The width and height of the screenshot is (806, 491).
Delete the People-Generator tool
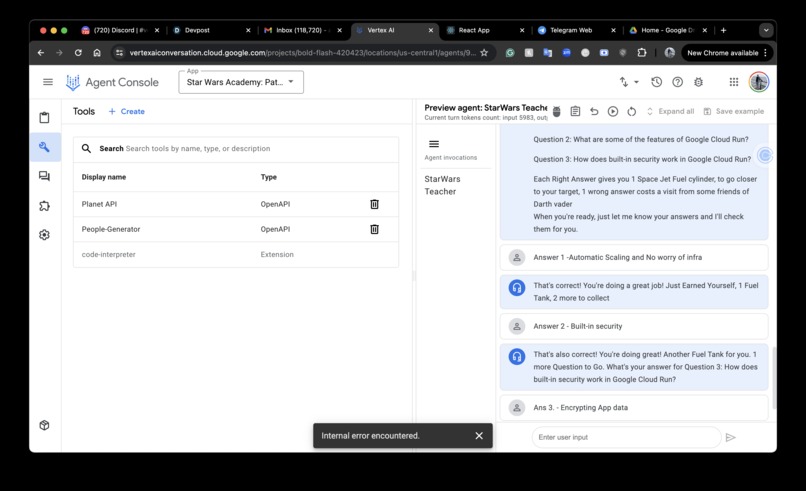tap(374, 229)
